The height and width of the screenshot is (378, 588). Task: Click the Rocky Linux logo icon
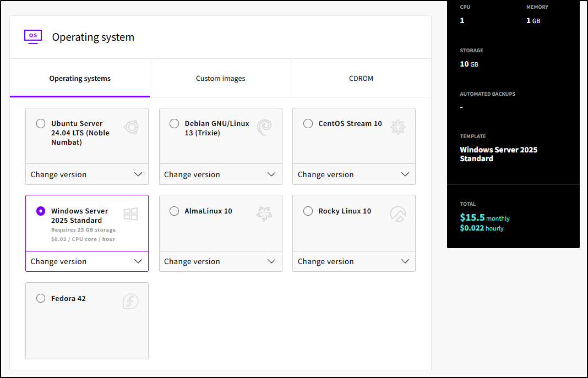(398, 214)
